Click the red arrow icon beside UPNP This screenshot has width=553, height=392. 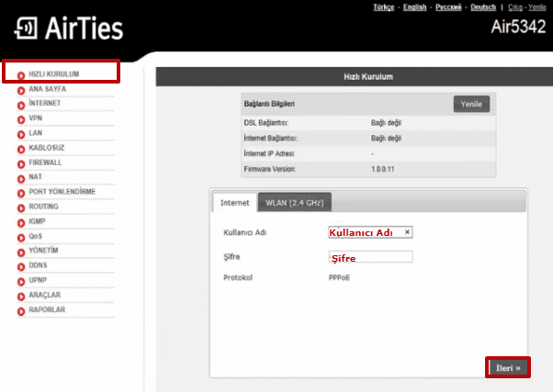pyautogui.click(x=21, y=282)
